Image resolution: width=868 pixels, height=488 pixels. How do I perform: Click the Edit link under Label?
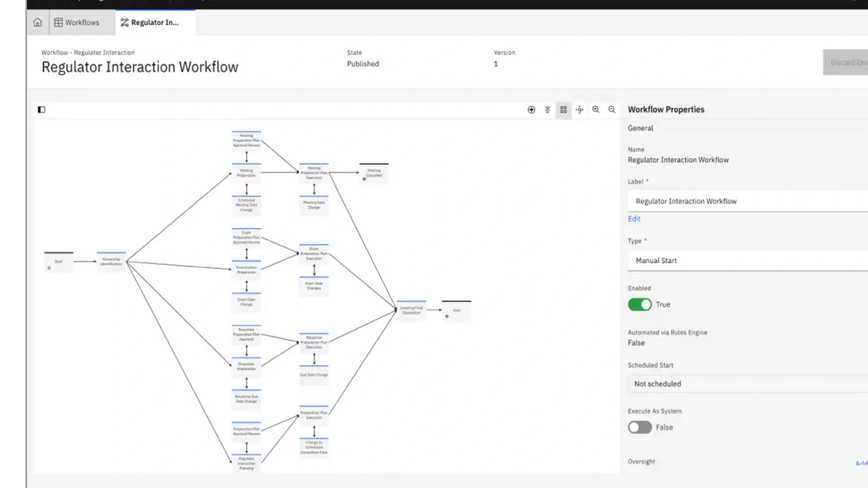point(634,219)
